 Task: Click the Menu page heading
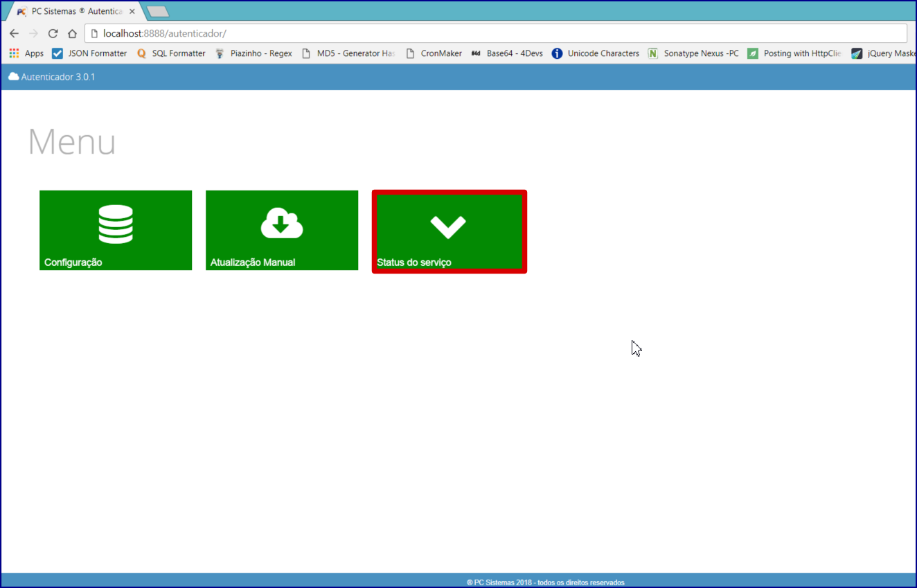[72, 142]
